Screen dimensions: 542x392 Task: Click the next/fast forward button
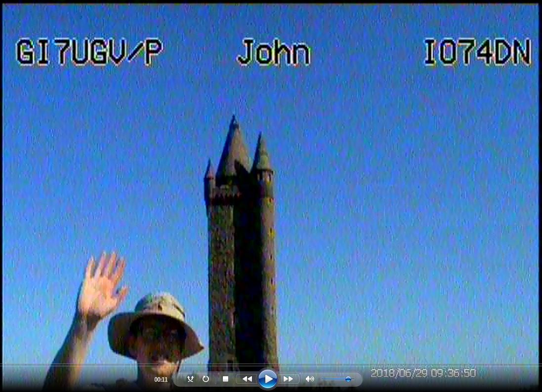click(x=288, y=379)
